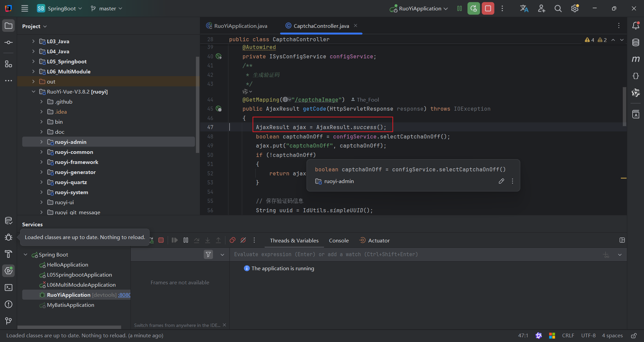Switch to the Actuator tab

click(375, 240)
